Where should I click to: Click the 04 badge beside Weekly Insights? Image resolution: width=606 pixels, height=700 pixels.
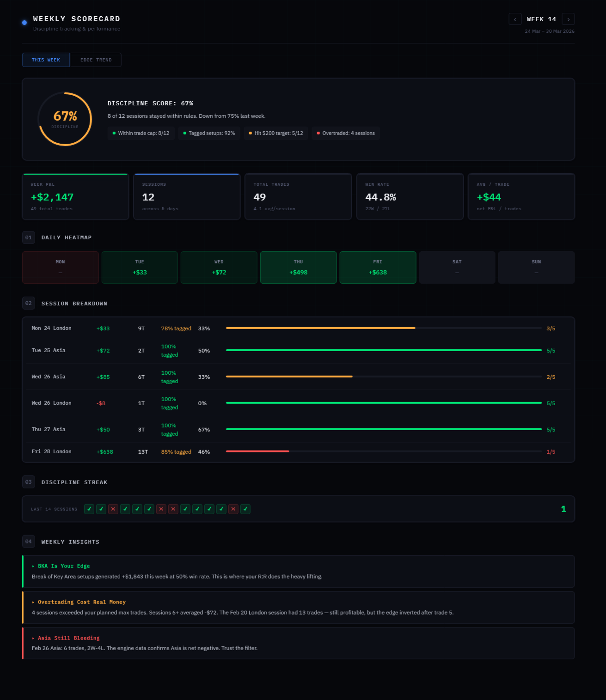coord(29,542)
